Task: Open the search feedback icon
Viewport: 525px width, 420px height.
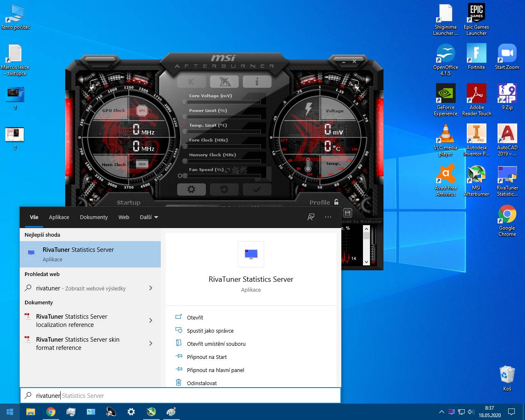Action: [311, 217]
